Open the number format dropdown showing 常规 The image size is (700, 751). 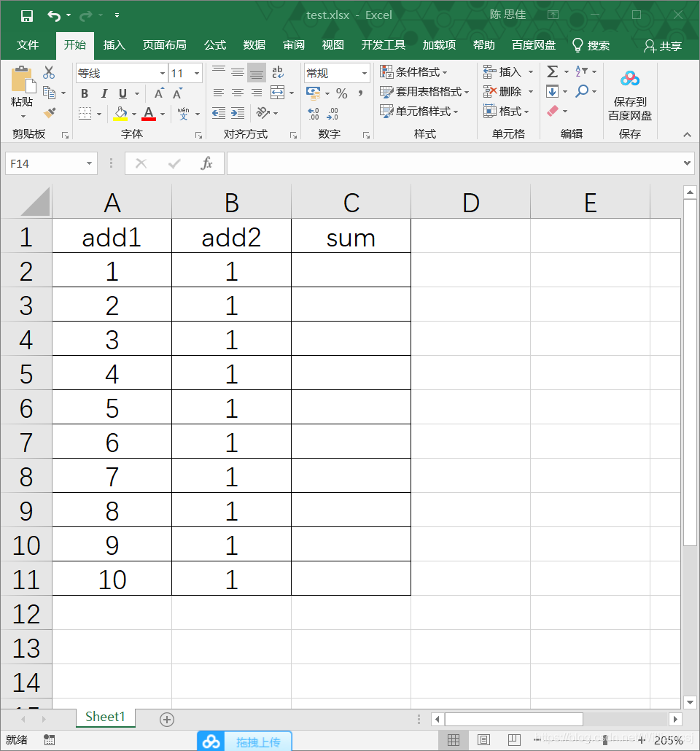click(364, 74)
